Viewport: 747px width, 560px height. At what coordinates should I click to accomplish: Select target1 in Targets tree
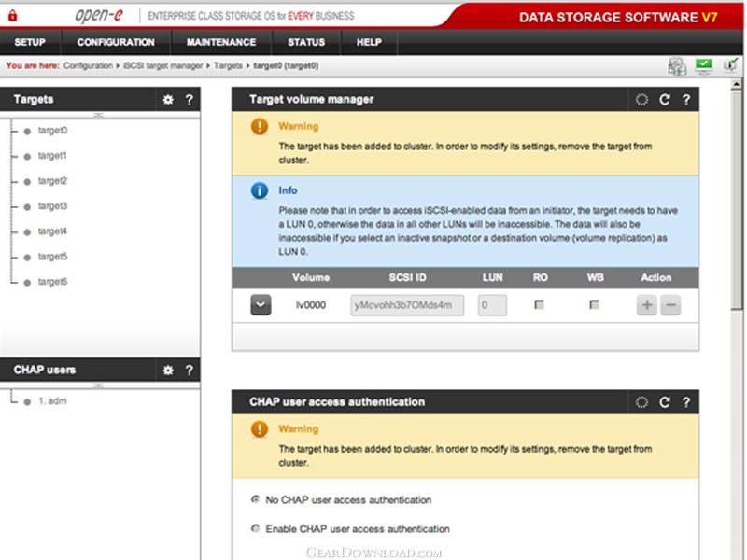point(52,156)
